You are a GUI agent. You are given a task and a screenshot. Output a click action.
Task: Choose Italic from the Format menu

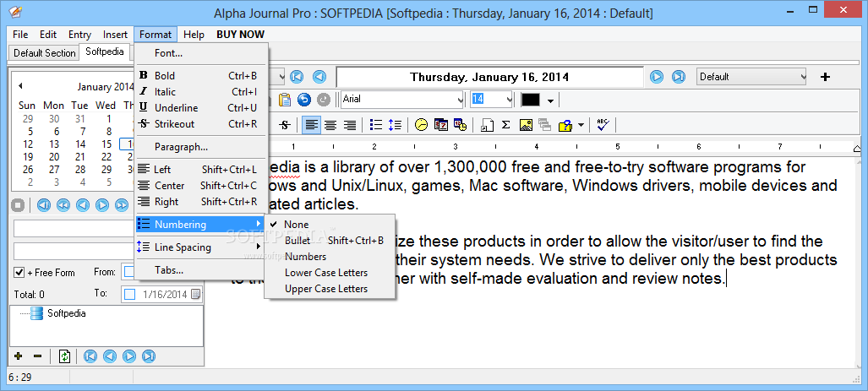(x=201, y=92)
